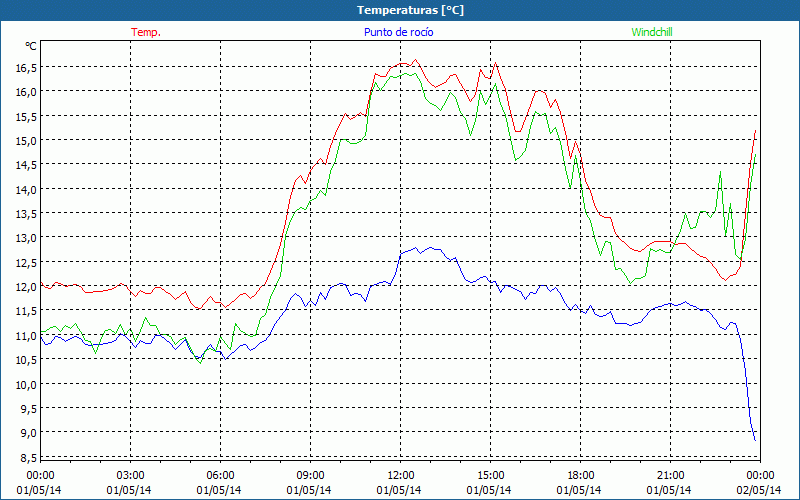
Task: Click the 03:00 time axis label
Action: 130,475
